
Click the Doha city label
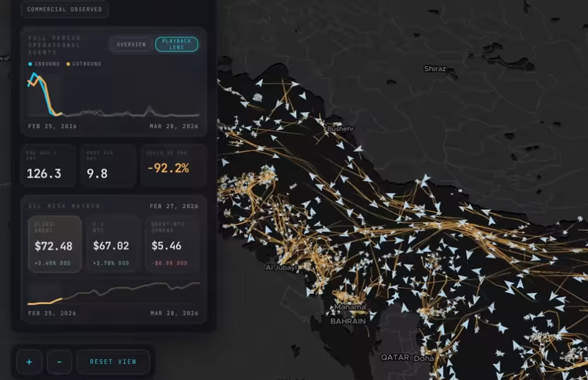424,358
